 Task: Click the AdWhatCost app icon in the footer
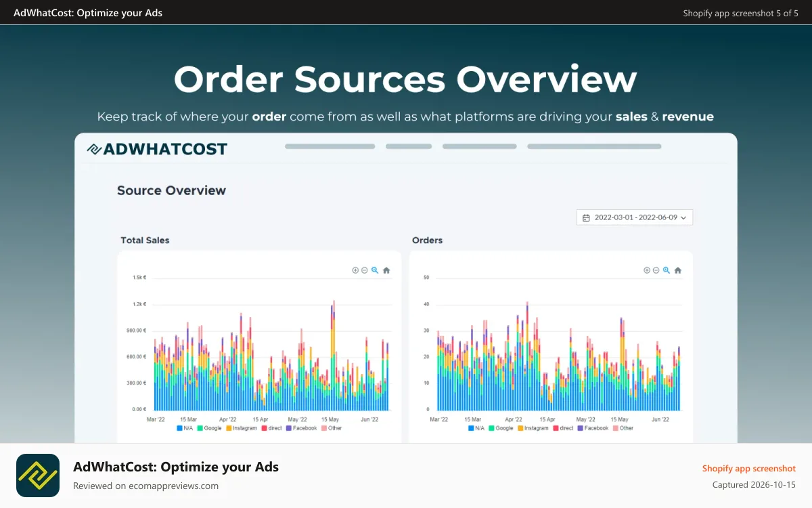[38, 475]
